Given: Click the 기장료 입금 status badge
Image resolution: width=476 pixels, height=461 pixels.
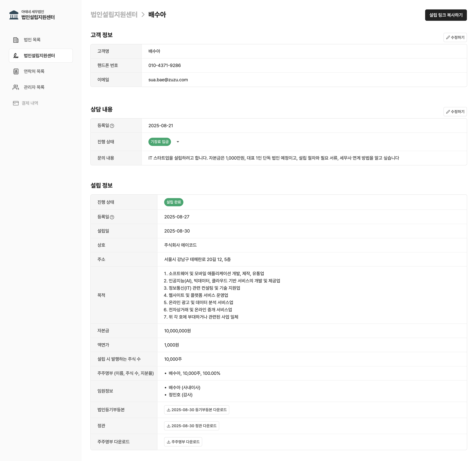Looking at the screenshot, I should click(160, 142).
